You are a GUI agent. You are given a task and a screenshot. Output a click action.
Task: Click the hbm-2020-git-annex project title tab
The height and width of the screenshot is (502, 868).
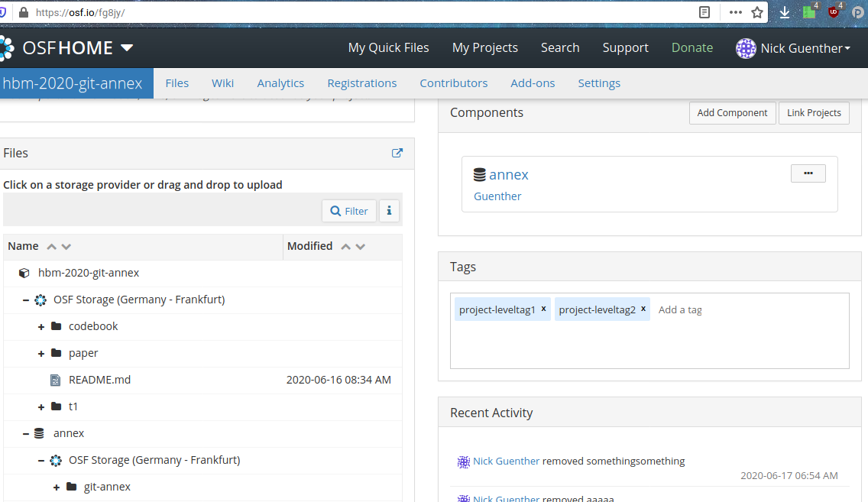tap(76, 83)
